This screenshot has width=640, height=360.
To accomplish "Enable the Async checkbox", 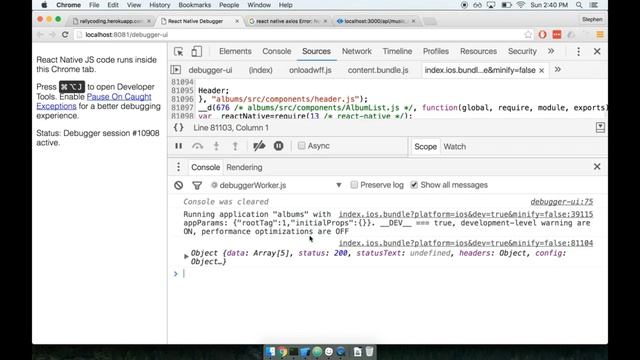I will pyautogui.click(x=301, y=146).
